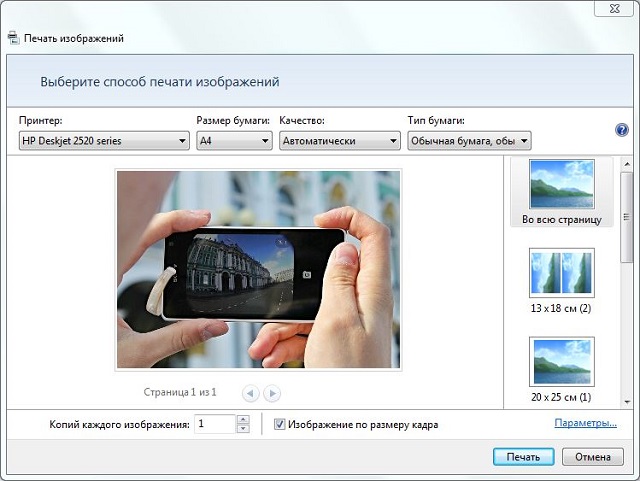This screenshot has width=640, height=481.
Task: Click the blue help question mark icon
Action: pos(621,130)
